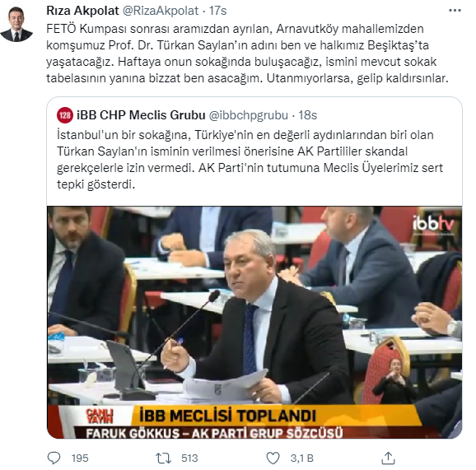This screenshot has width=476, height=470.
Task: Click the İBB MECLİSİ TOPLANDI video banner
Action: (227, 416)
